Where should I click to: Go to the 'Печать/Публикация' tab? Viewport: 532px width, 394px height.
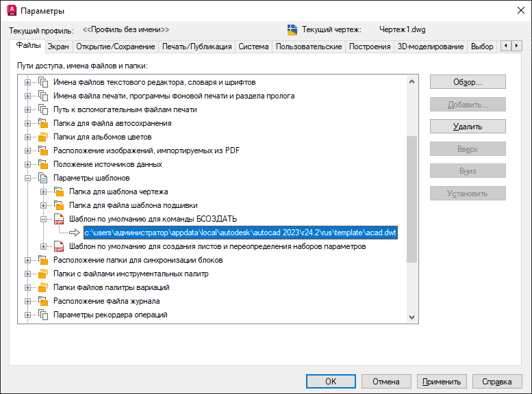click(x=197, y=47)
